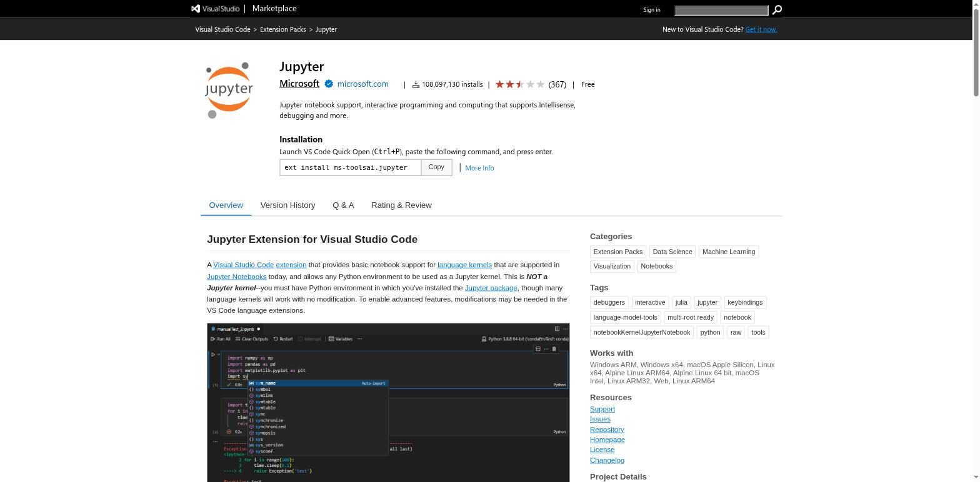Open the Support resource link
The width and height of the screenshot is (980, 482).
(602, 409)
